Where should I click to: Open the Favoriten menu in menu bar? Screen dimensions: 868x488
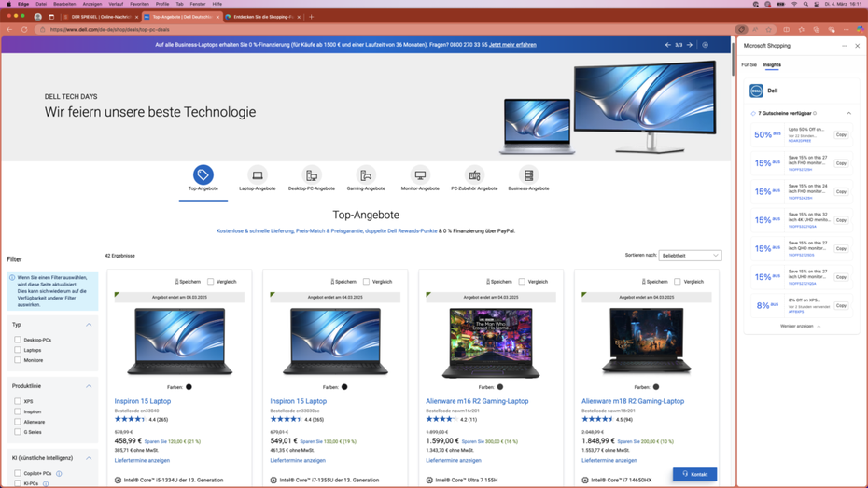pos(139,4)
